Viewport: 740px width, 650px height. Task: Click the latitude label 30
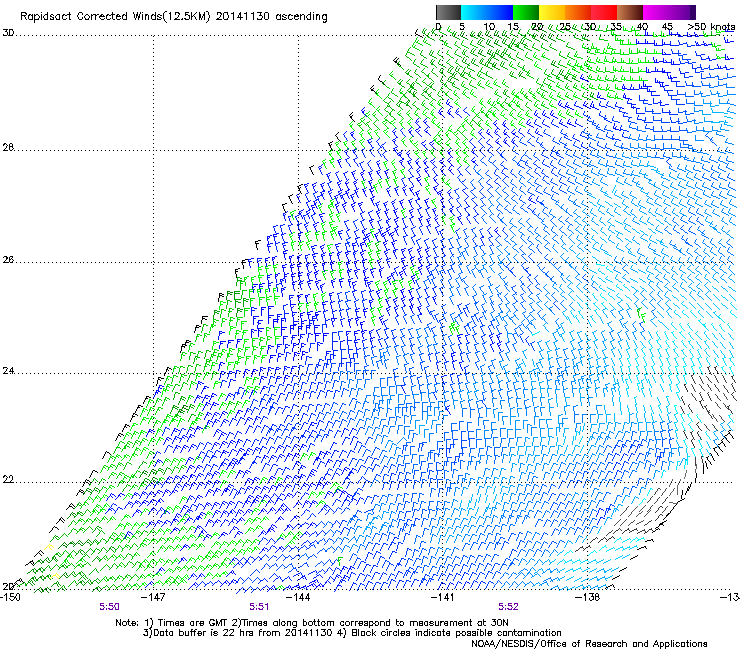pos(8,33)
